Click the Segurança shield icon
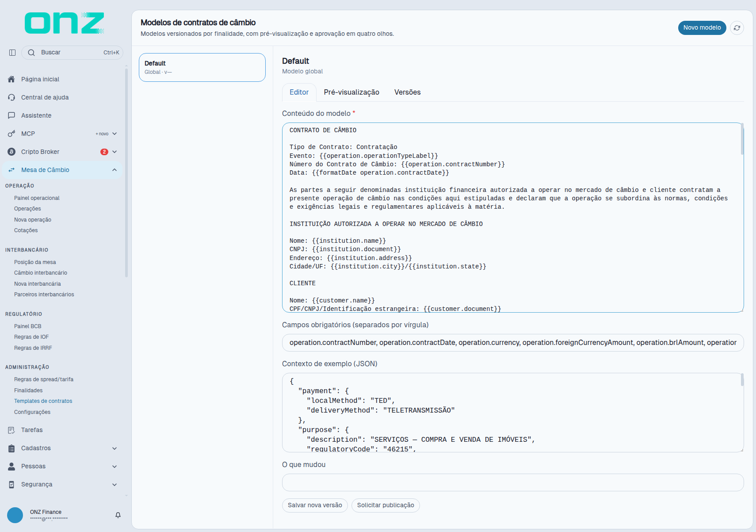 point(11,485)
